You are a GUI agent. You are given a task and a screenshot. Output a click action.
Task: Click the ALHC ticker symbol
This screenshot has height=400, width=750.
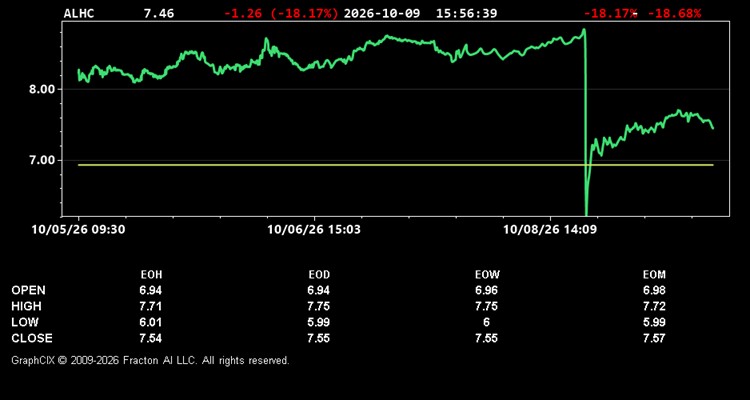[79, 13]
